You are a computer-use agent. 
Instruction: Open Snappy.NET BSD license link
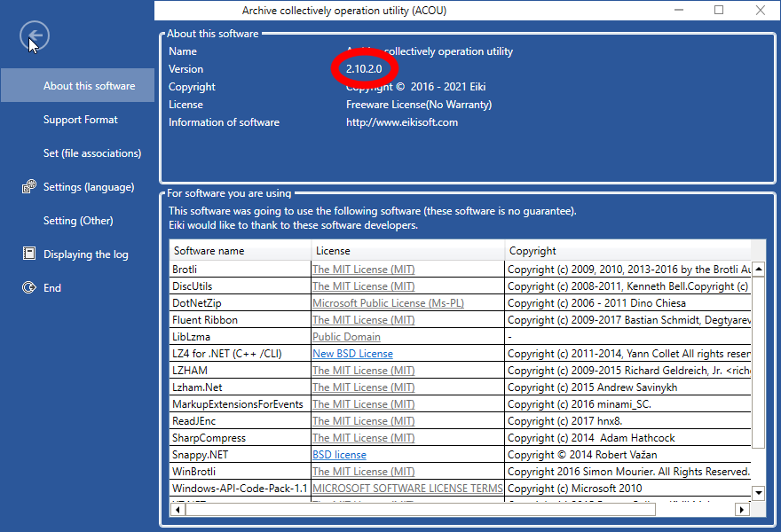pyautogui.click(x=339, y=455)
